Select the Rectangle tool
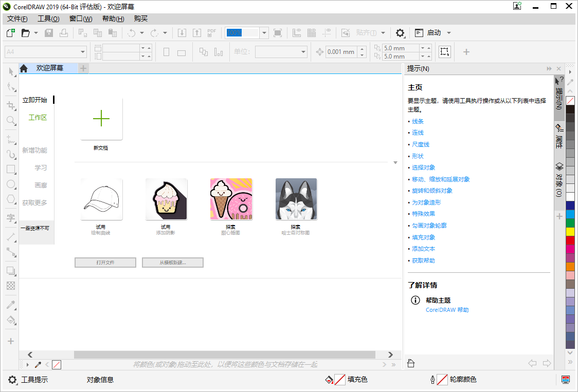Image resolution: width=578 pixels, height=392 pixels. click(11, 169)
